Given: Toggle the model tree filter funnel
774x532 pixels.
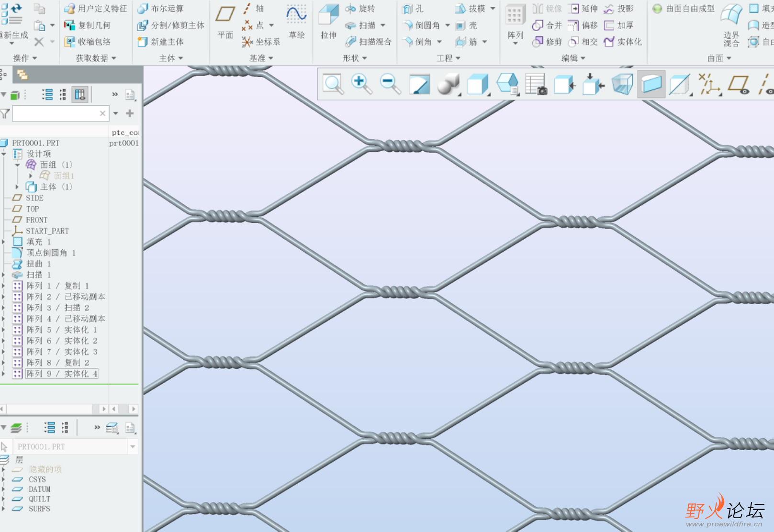Looking at the screenshot, I should coord(5,114).
